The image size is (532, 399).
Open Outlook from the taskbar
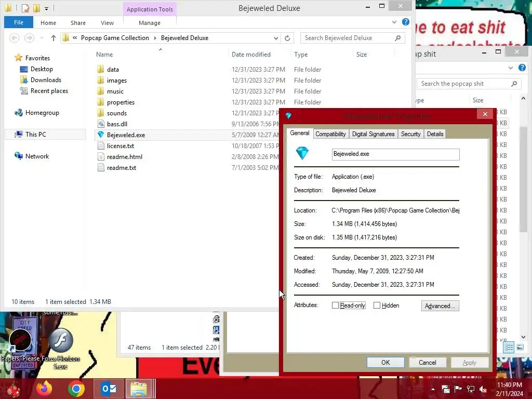point(109,389)
